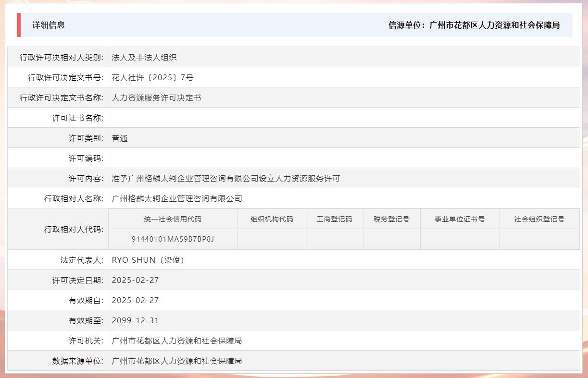The width and height of the screenshot is (588, 378).
Task: Click the 组织机构代码 column header
Action: pyautogui.click(x=272, y=219)
